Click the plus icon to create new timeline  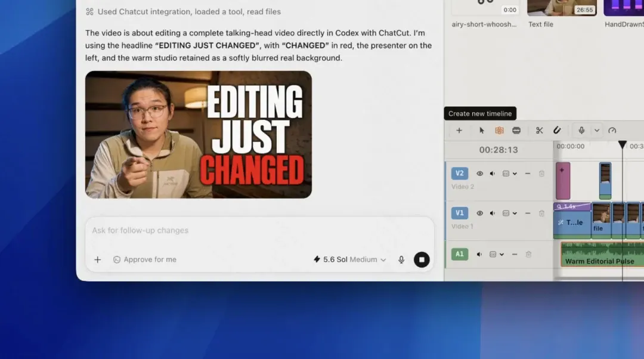[x=459, y=131]
